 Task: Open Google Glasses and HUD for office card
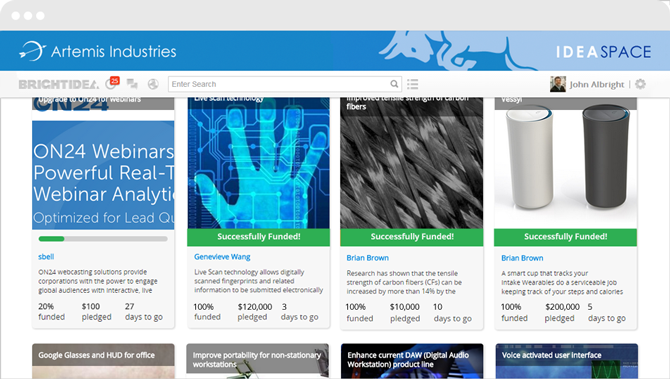(x=103, y=361)
